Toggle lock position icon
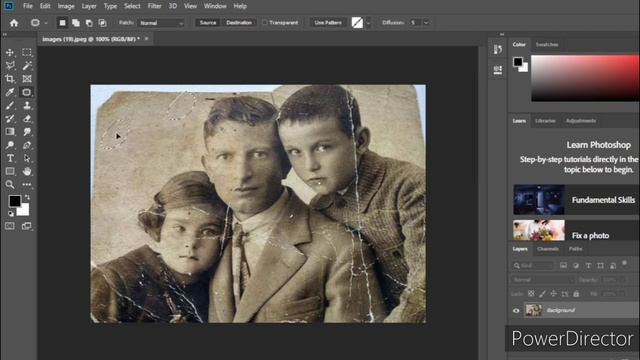This screenshot has height=360, width=640. 553,293
